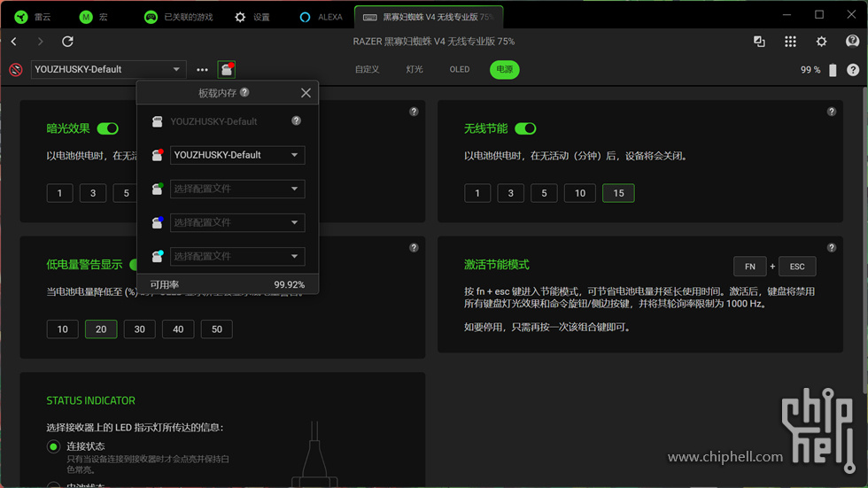The image size is (868, 488).
Task: Set 无线节能 timeout to 1 minute
Action: point(477,193)
